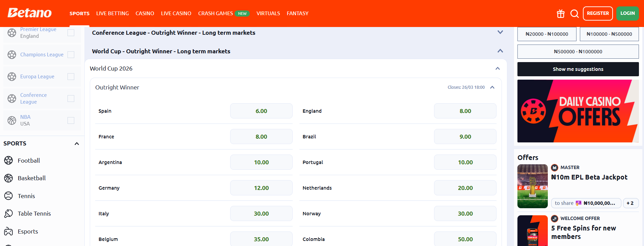
Task: Tick the Europa League checkbox
Action: coord(71,77)
